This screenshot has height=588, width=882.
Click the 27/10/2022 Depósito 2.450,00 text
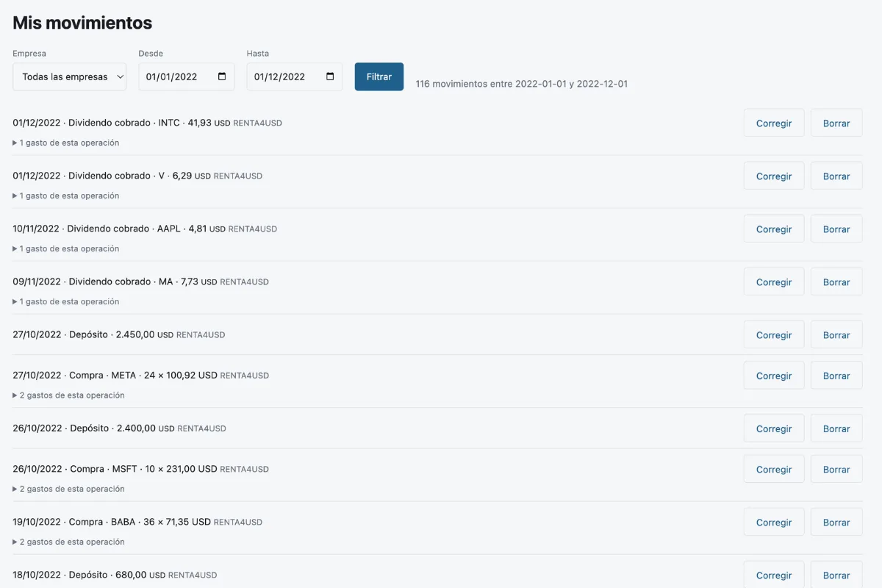tap(119, 334)
